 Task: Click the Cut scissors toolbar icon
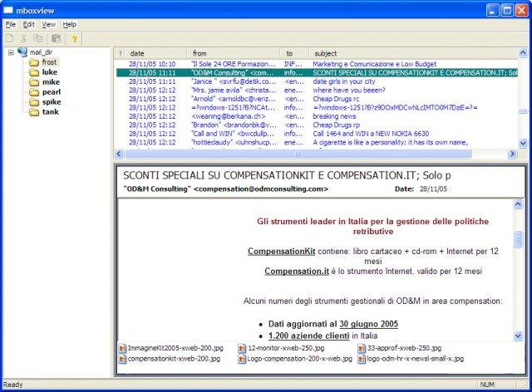(24, 38)
